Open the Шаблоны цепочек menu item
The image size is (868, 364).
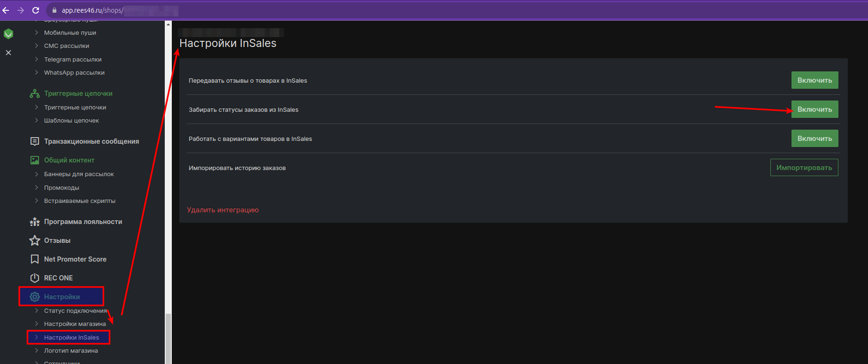(71, 121)
